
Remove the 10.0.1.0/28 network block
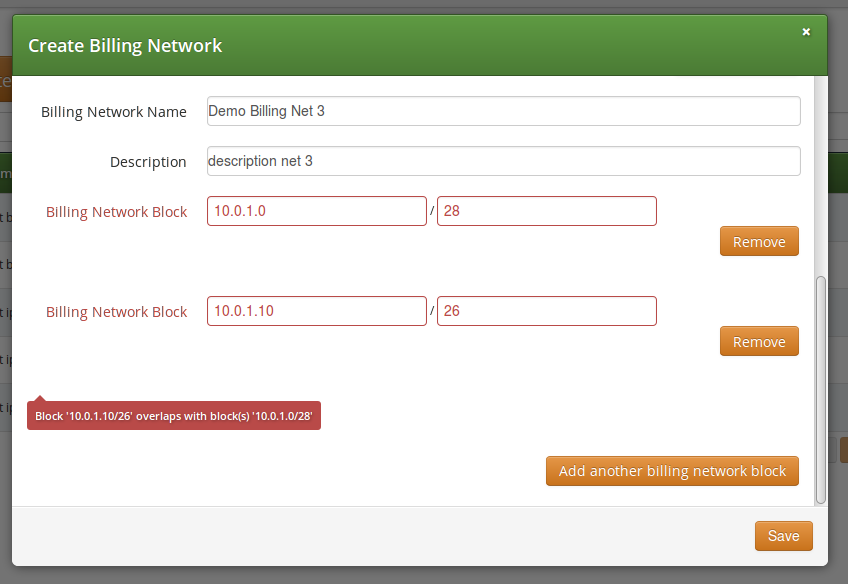[x=759, y=242]
